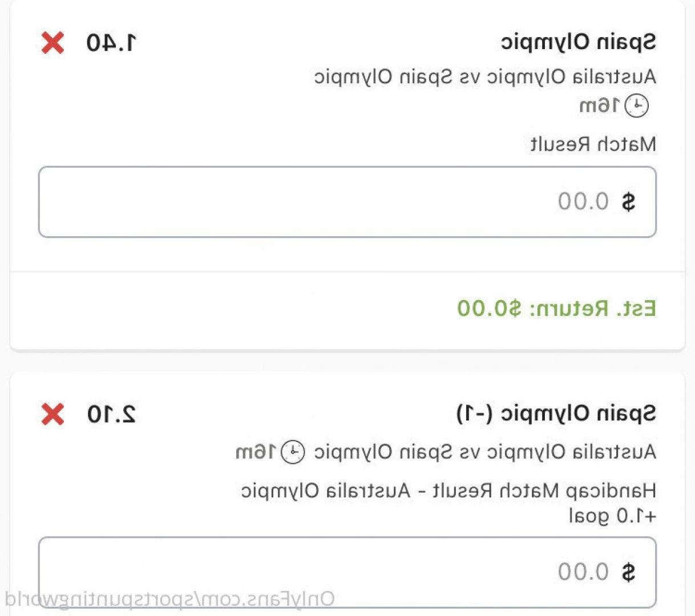Click the Handicap Match Result market label
This screenshot has width=695, height=616.
(448, 491)
